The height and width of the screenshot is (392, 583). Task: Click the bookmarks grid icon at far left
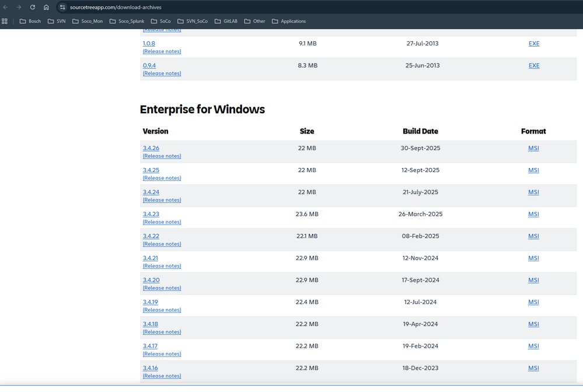tap(5, 21)
